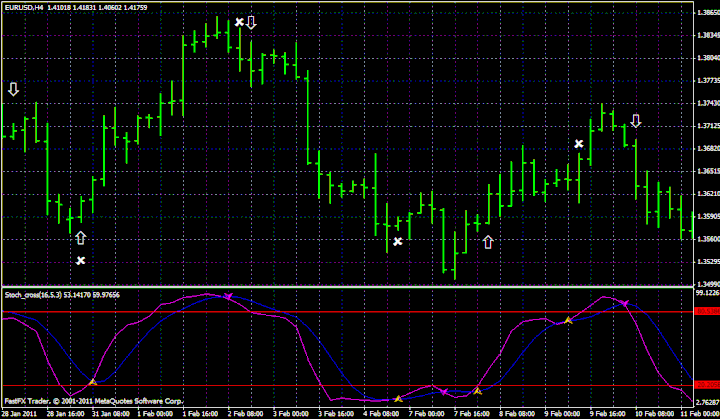Click the yellow stochastic cross marker near 31 Jan 08:00
The image size is (720, 419).
(93, 382)
